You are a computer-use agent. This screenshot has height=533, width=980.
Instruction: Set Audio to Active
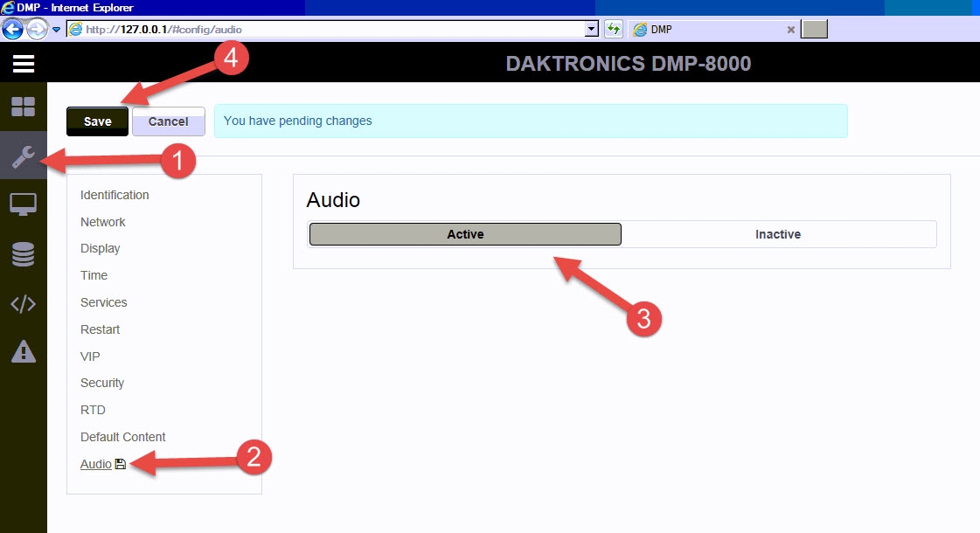point(465,234)
